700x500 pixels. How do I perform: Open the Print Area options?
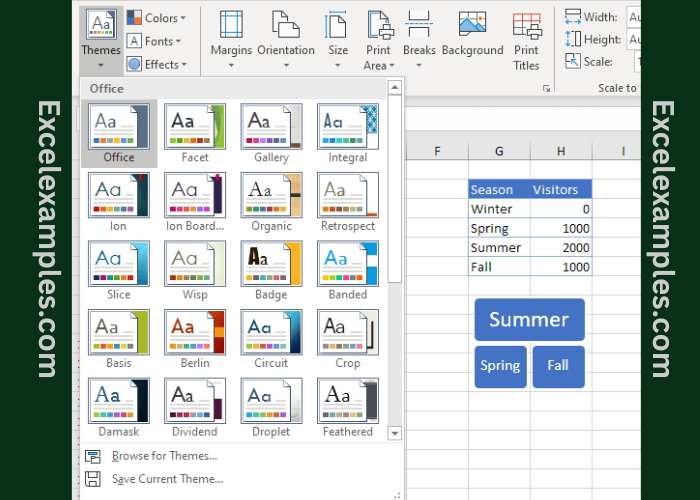[379, 38]
